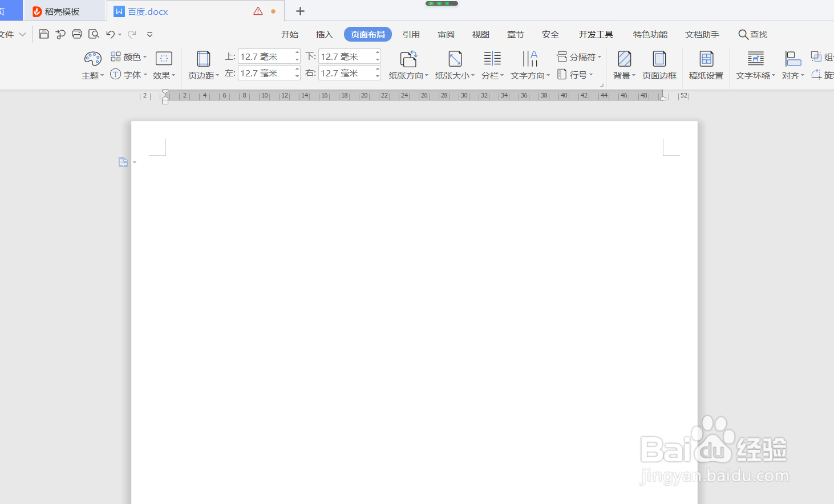Open Text Direction (文字方向)
The width and height of the screenshot is (834, 504).
tap(530, 65)
